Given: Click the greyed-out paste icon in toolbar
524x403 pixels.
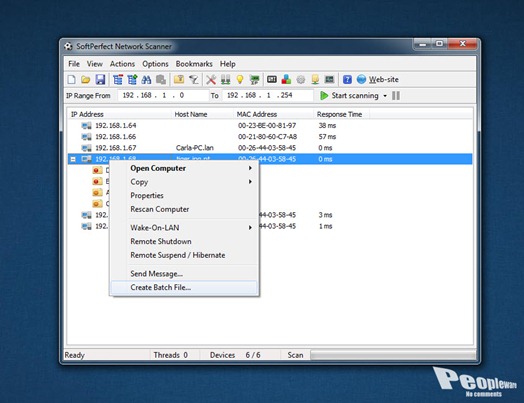Looking at the screenshot, I should 161,80.
